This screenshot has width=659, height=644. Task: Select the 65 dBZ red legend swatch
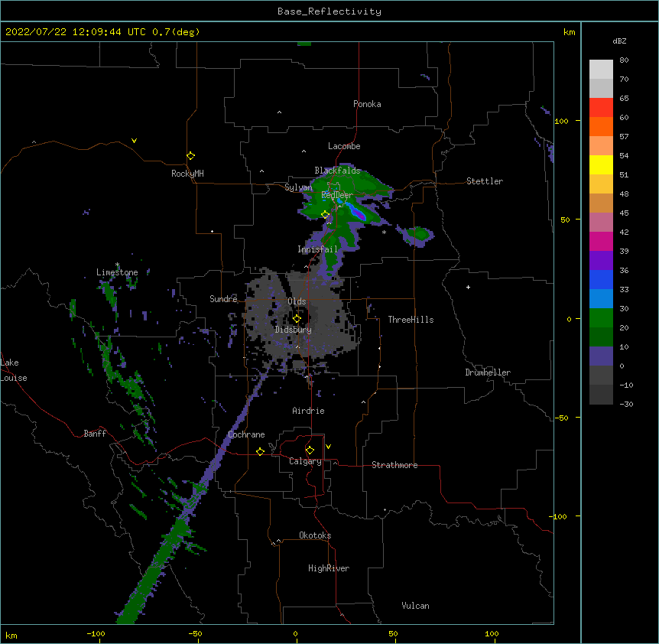pyautogui.click(x=601, y=108)
